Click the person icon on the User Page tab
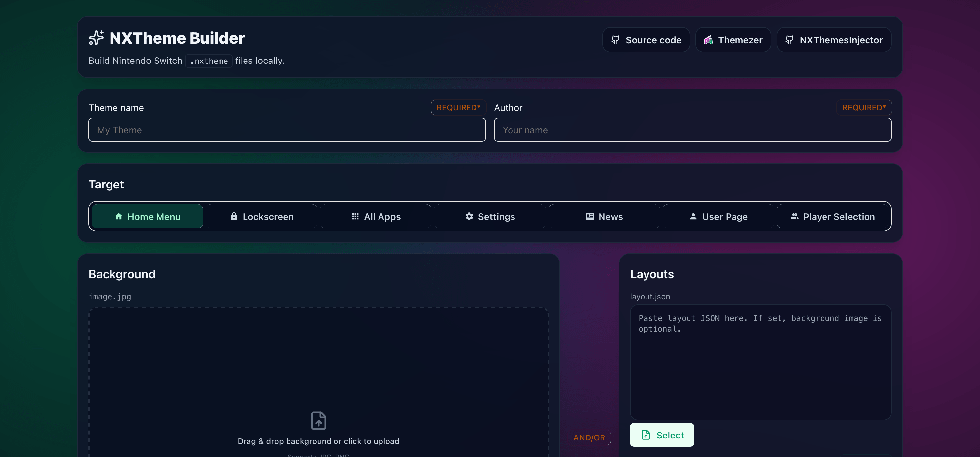 (x=693, y=216)
